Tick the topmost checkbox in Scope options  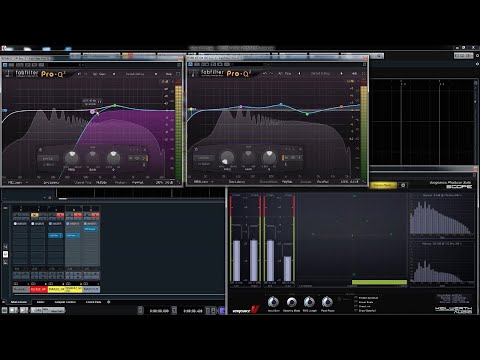click(356, 298)
